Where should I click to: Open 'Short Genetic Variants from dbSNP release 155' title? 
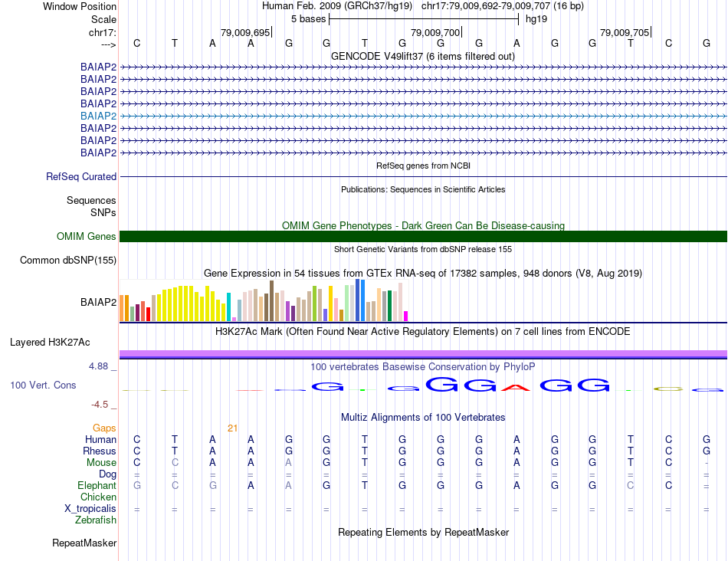point(423,249)
